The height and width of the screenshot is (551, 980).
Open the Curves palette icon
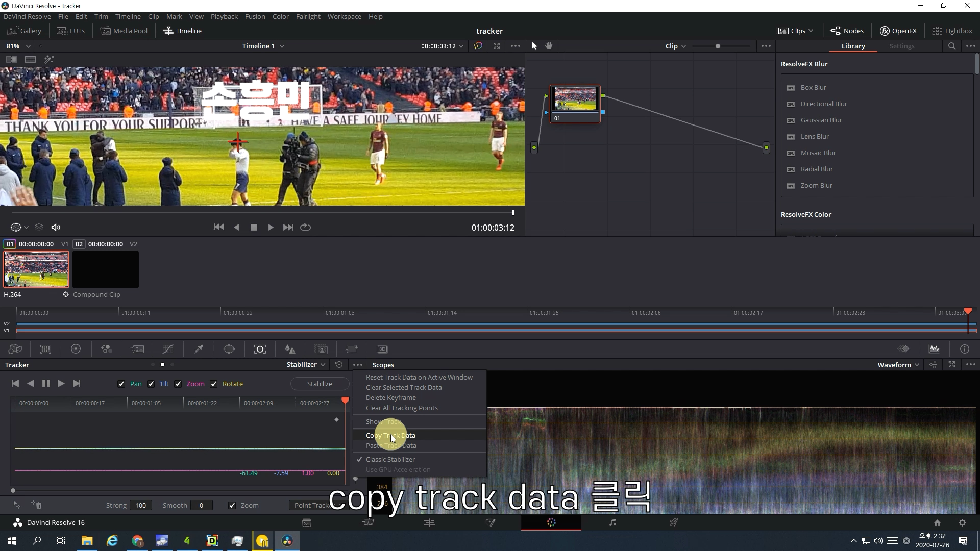(x=168, y=349)
